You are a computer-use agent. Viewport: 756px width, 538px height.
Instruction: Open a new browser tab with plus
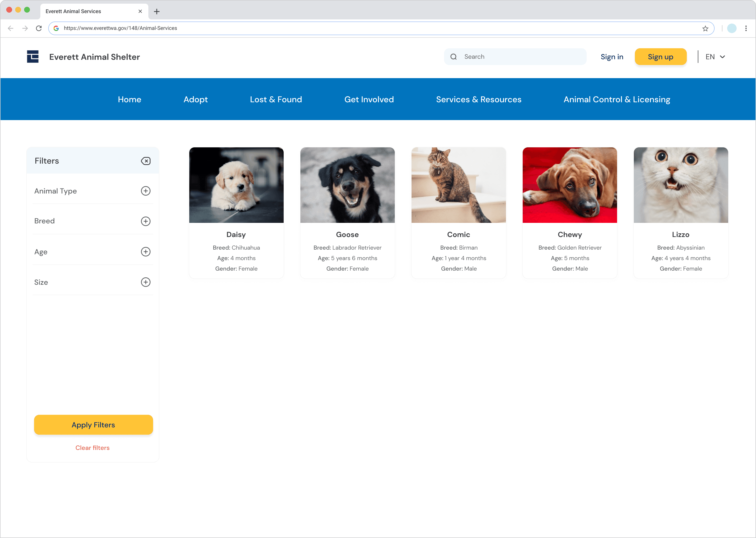pos(157,12)
